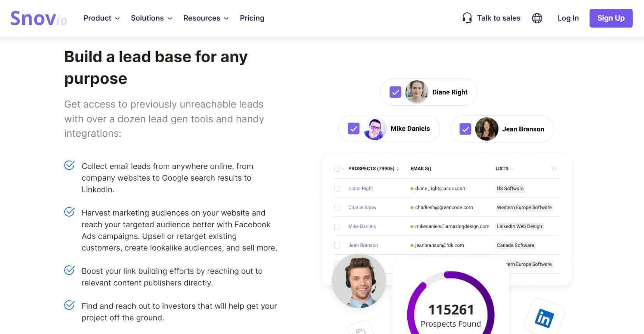Click the Talk to sales link
The width and height of the screenshot is (644, 334).
coord(499,18)
